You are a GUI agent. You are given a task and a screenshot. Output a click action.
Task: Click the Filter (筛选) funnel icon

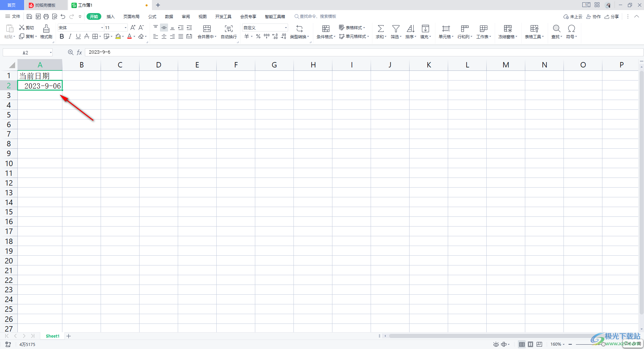click(x=396, y=32)
